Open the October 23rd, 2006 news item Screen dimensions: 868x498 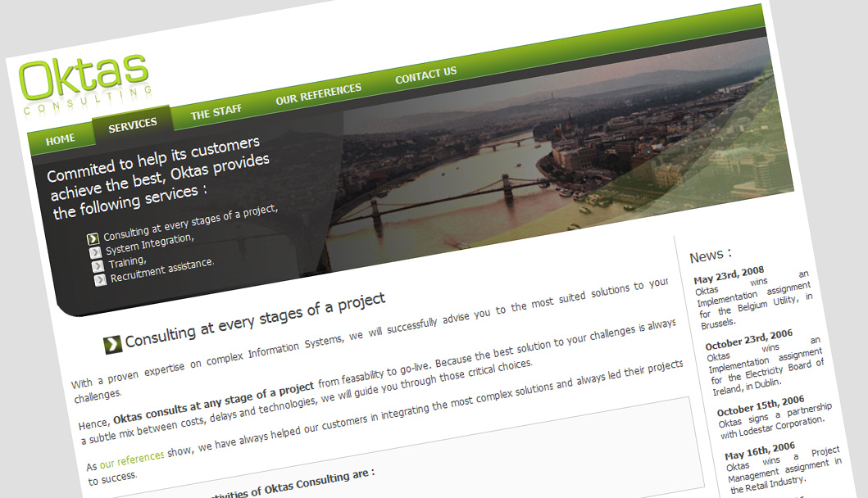pos(765,363)
